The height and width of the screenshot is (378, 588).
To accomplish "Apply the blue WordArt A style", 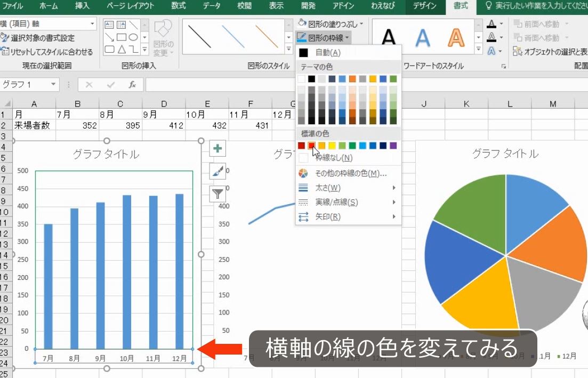I will pos(422,37).
